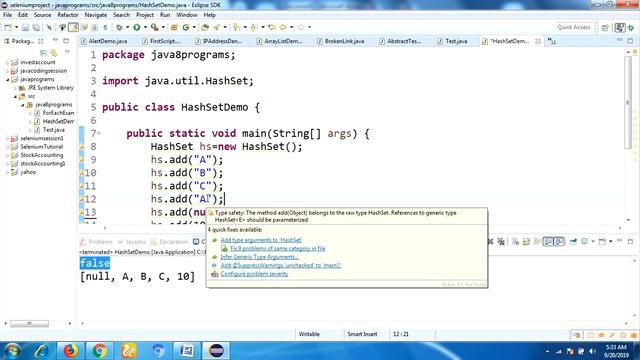Select the yahoo project in explorer
640x360 pixels.
(28, 172)
